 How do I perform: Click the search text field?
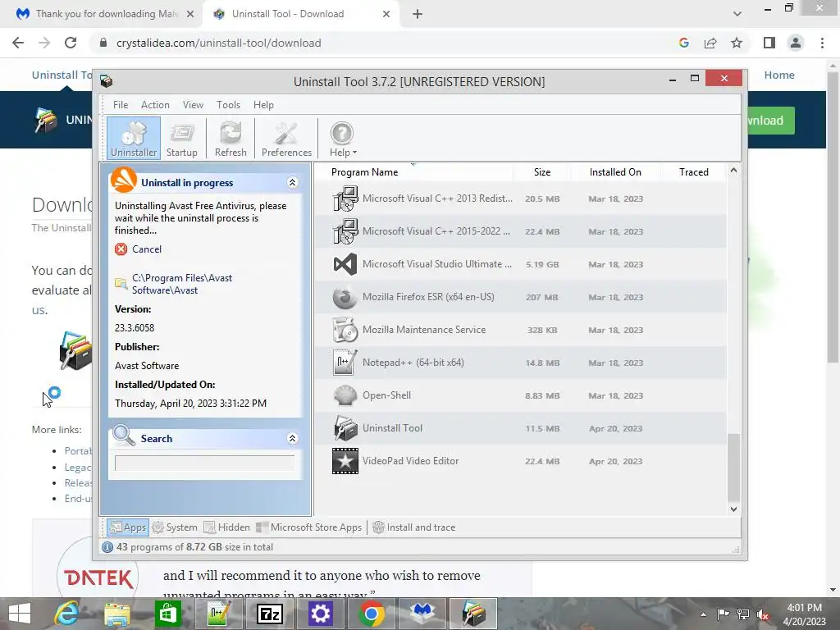coord(204,463)
